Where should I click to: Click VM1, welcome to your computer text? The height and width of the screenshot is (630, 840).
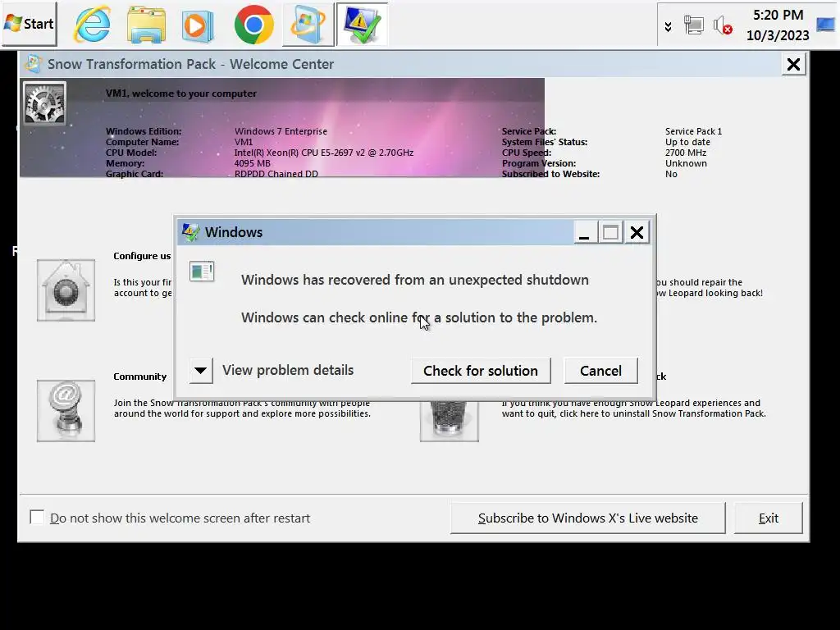[181, 94]
